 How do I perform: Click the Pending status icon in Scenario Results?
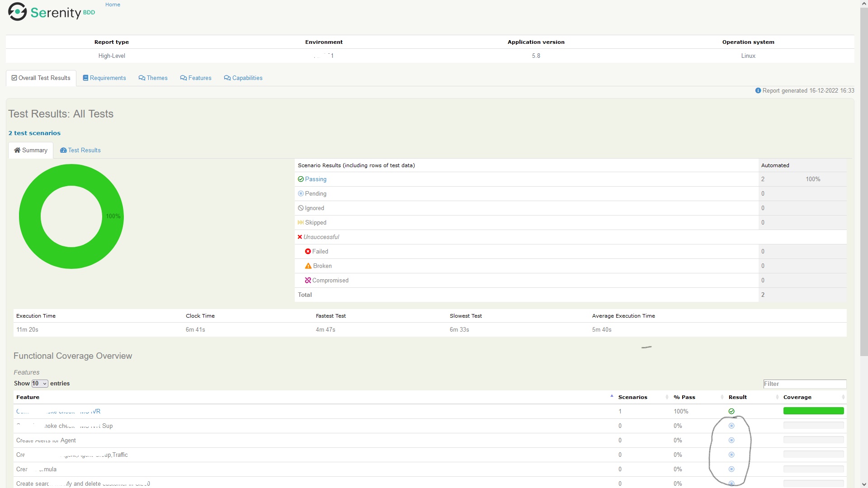pyautogui.click(x=301, y=193)
